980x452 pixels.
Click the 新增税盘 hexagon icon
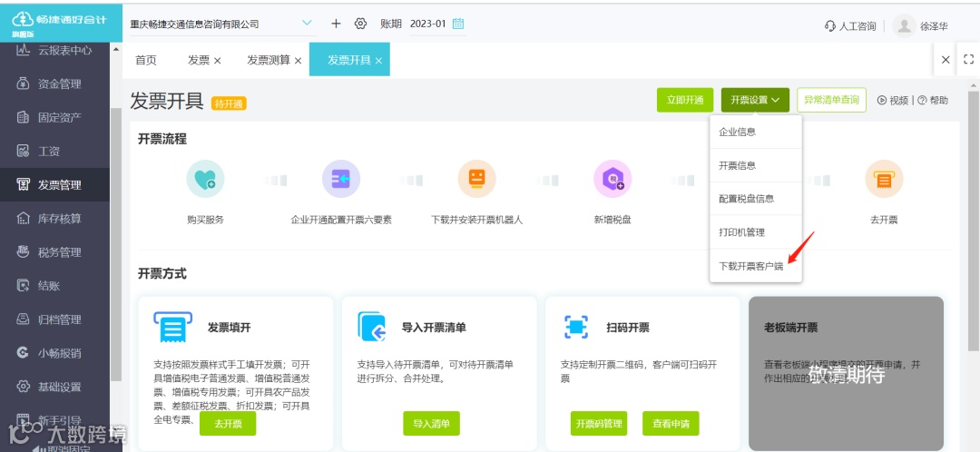click(x=612, y=180)
